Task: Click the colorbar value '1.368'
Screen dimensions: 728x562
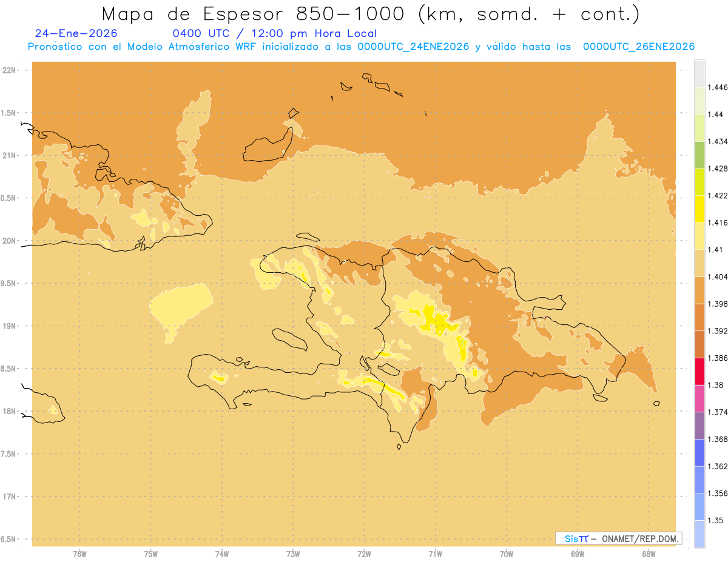Action: click(718, 439)
